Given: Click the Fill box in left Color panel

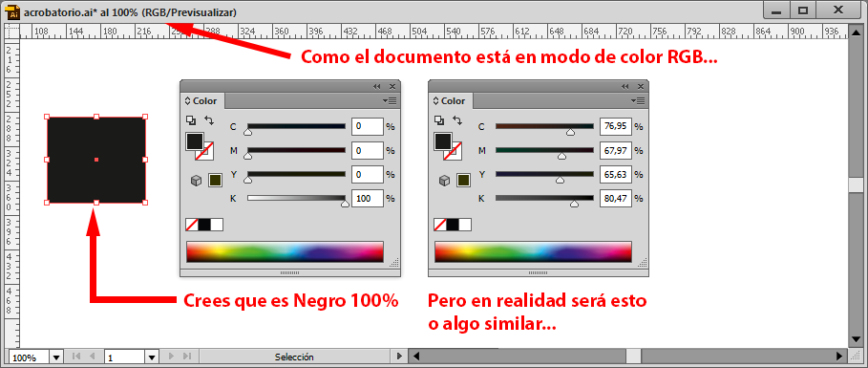Looking at the screenshot, I should tap(194, 141).
